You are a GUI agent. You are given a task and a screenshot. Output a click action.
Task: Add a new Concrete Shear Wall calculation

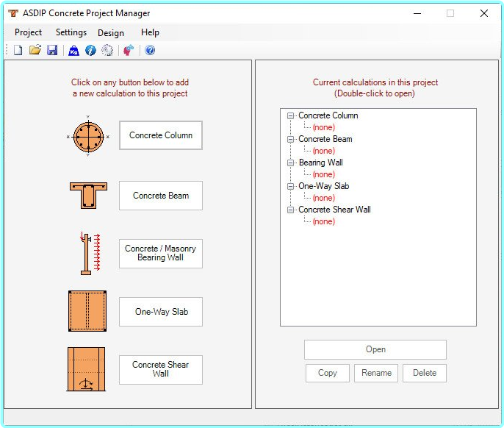(161, 369)
